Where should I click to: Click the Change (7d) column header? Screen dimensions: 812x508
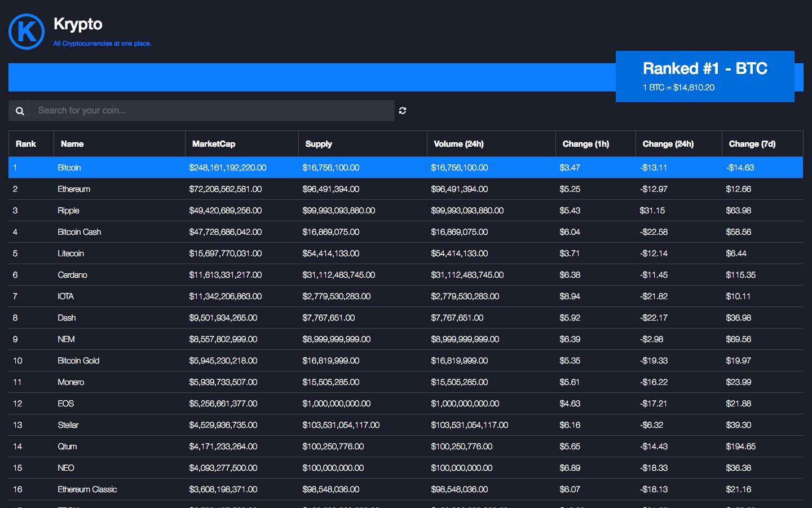coord(752,144)
